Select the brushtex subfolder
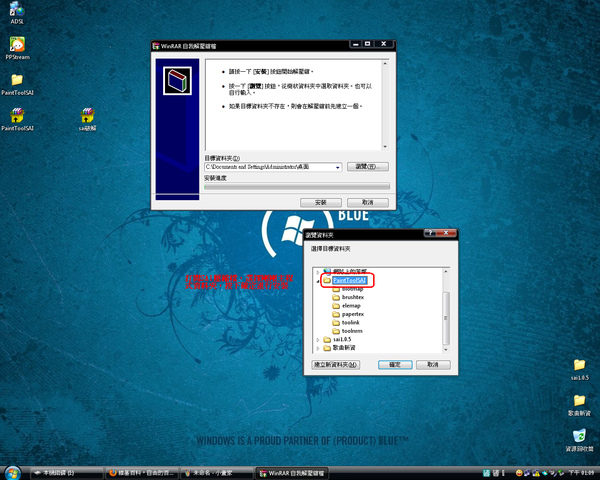The image size is (600, 480). pyautogui.click(x=348, y=297)
